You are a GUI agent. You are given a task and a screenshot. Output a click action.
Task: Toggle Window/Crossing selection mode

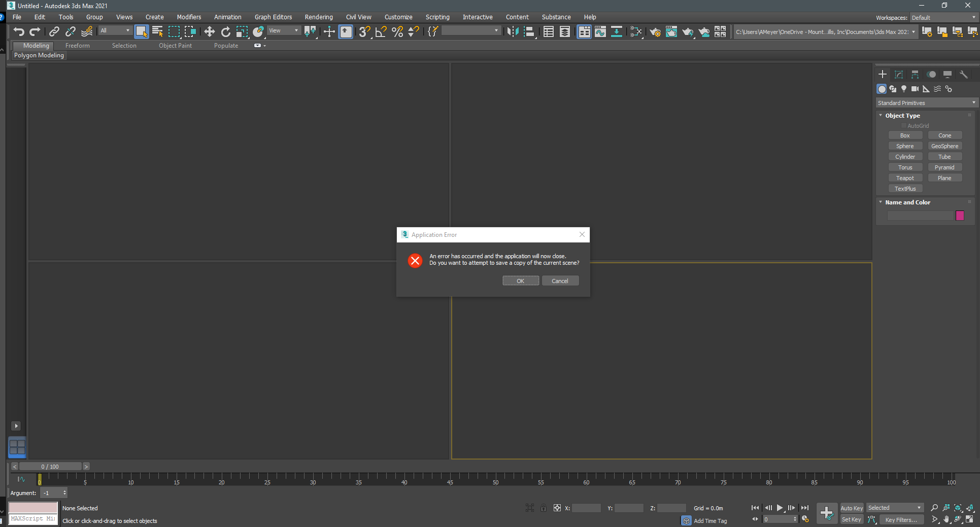(x=190, y=31)
